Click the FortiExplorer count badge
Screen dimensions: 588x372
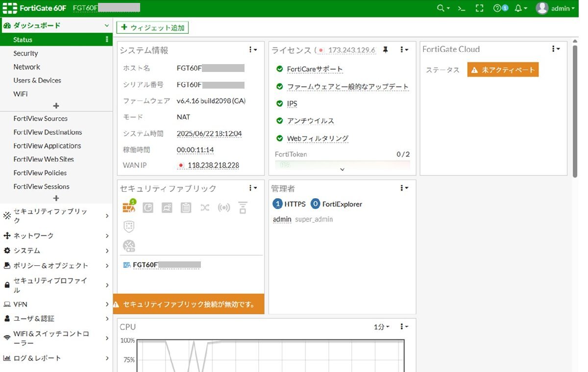[x=316, y=204]
